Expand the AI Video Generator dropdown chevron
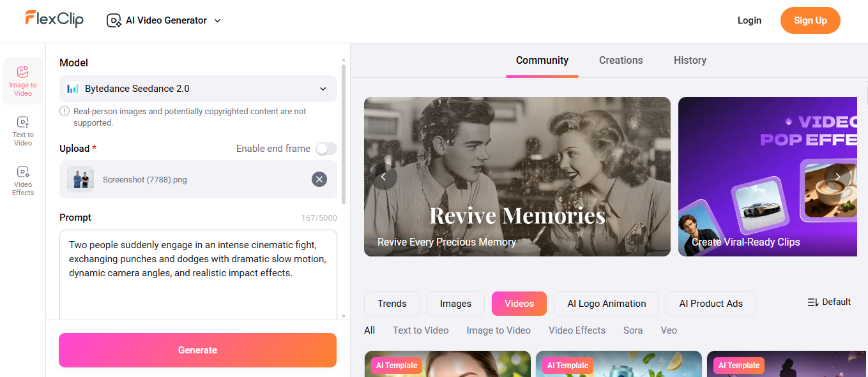Viewport: 868px width, 377px height. point(217,20)
